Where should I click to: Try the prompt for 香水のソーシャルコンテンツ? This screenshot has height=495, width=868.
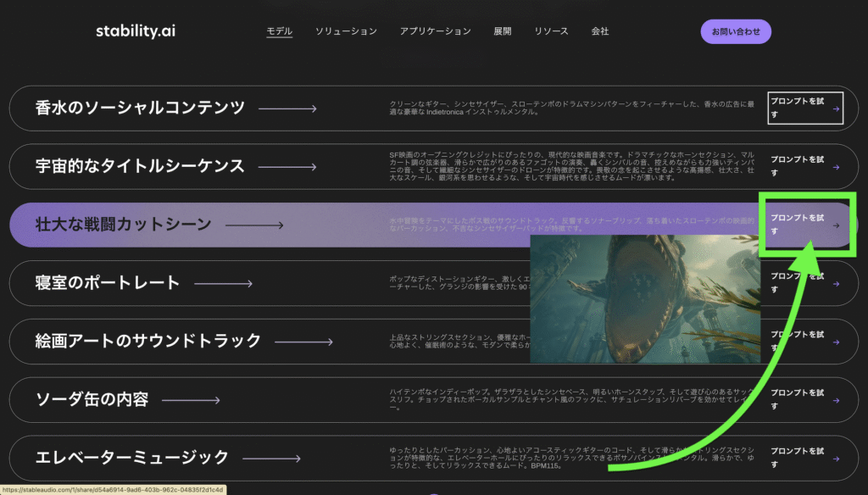click(x=804, y=108)
